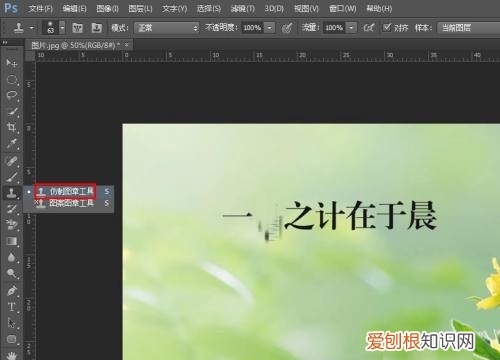Select the Gradient tool
This screenshot has height=360, width=500.
coord(12,241)
